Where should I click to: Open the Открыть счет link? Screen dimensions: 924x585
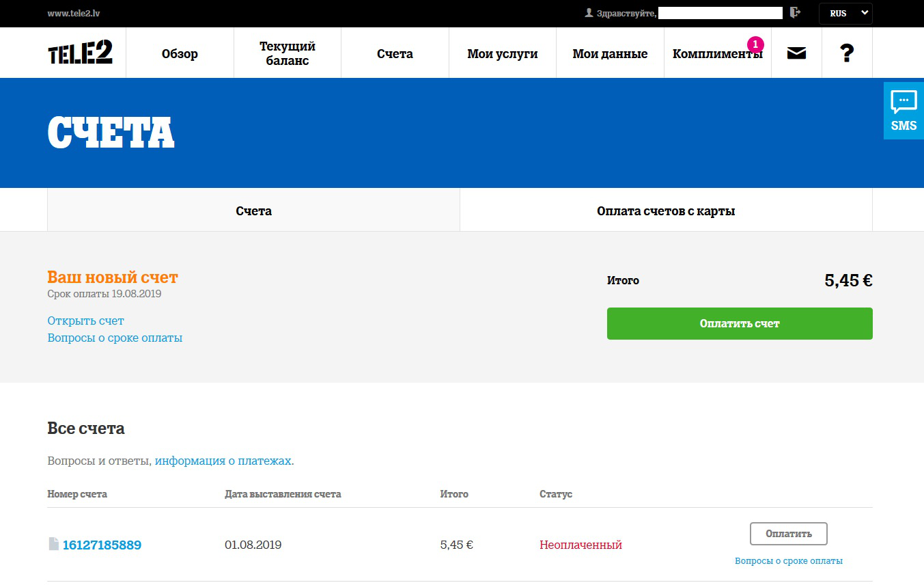click(x=85, y=321)
